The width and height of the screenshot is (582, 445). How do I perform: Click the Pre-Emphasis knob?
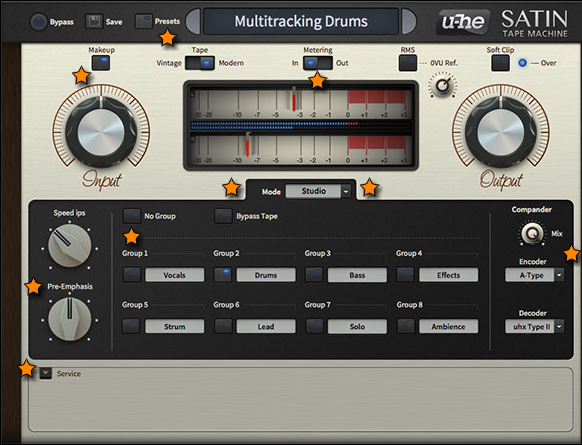click(x=69, y=319)
